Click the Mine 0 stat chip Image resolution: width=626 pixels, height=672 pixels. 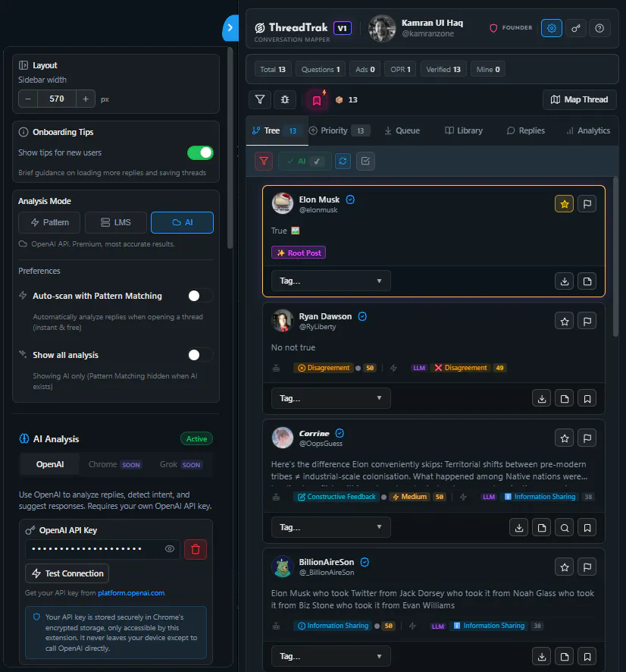pos(488,70)
